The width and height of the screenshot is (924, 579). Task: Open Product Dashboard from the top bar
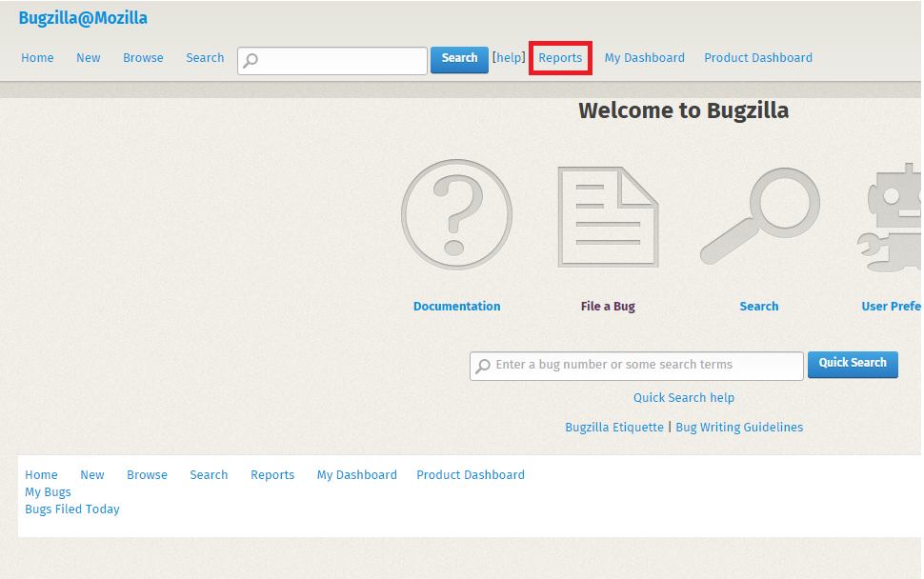pyautogui.click(x=757, y=57)
